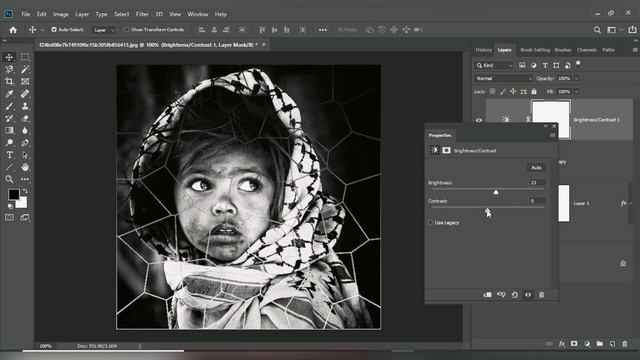Screen dimensions: 640x360
Task: Select the Line tool
Action: [x=9, y=167]
